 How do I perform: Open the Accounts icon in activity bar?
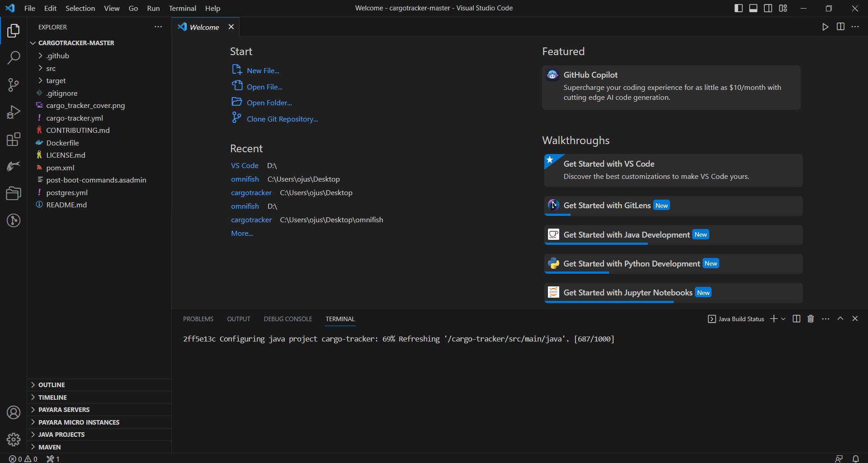[14, 412]
